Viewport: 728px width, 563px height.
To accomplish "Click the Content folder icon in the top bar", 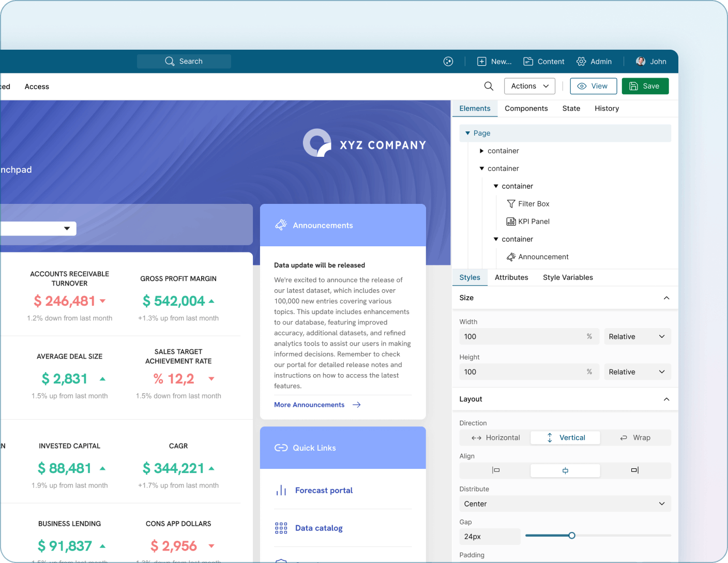I will pos(528,61).
